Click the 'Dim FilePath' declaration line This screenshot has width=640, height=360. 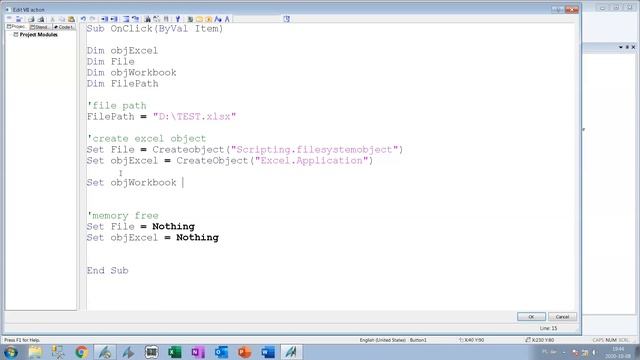(122, 84)
